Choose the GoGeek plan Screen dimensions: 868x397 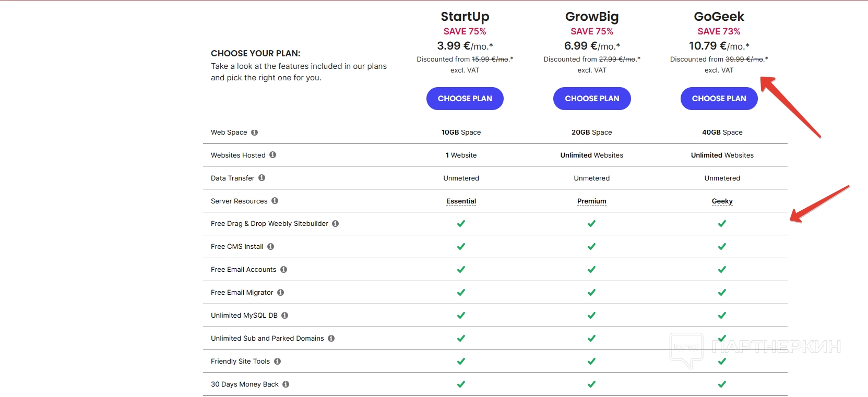719,99
